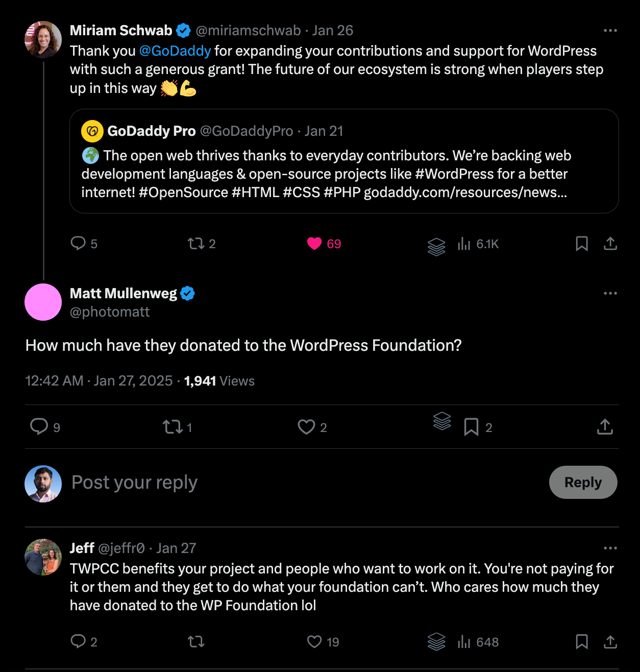
Task: Reply to Miriam Schwab's post via comment icon
Action: point(78,243)
